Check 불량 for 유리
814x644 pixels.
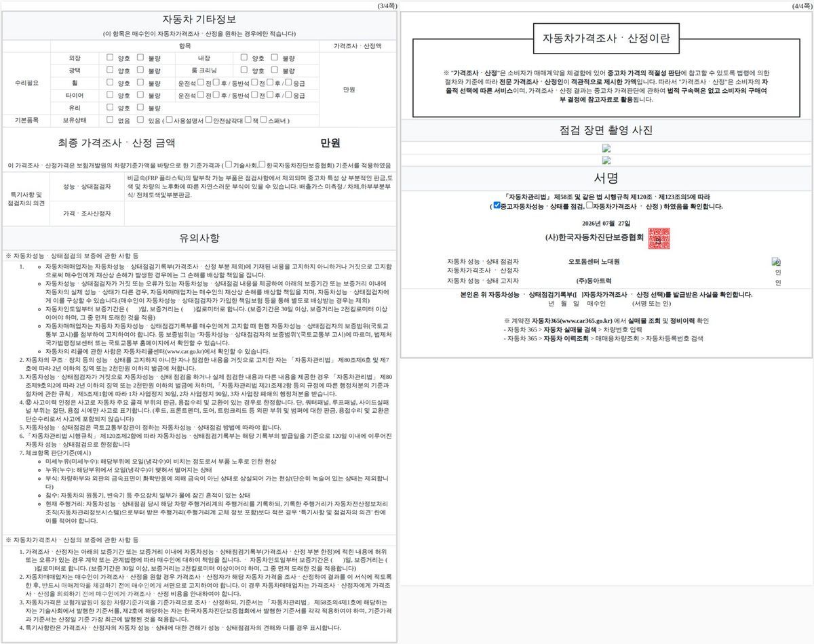coord(140,107)
